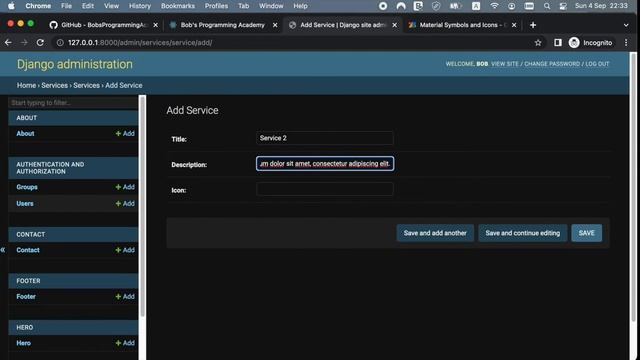Open the Footer model link
Image resolution: width=640 pixels, height=360 pixels.
tap(26, 296)
